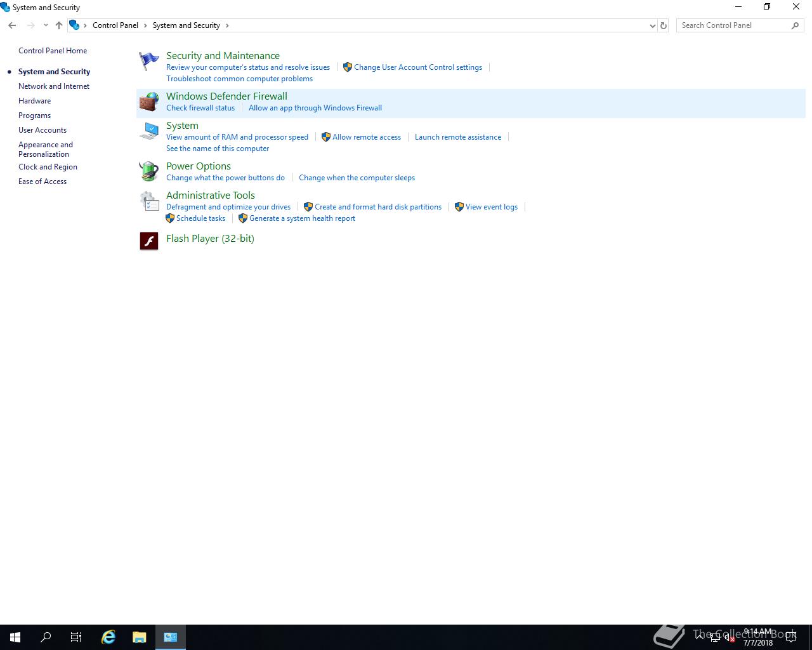Image resolution: width=812 pixels, height=650 pixels.
Task: Open Clock and Region category
Action: tap(48, 167)
